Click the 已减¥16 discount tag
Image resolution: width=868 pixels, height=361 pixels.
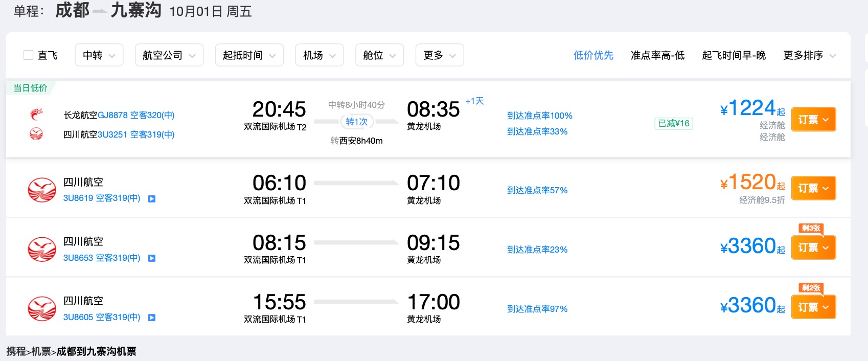[674, 123]
